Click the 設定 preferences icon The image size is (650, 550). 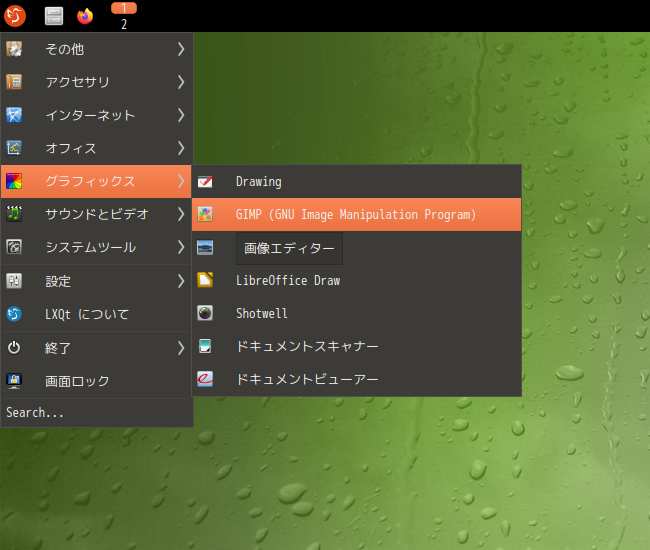[14, 281]
